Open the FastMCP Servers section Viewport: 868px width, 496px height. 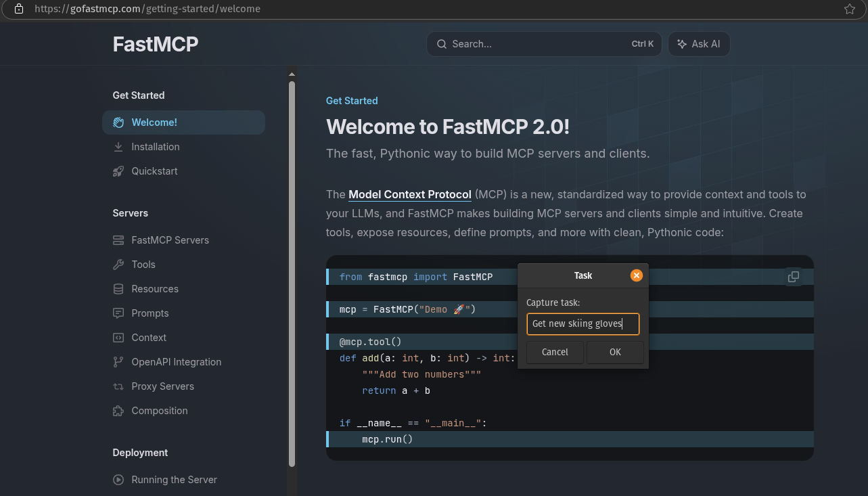183,240
